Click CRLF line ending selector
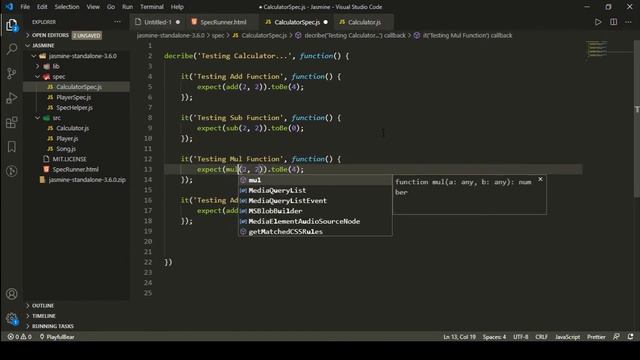Screen dimensions: 640x360 click(x=541, y=337)
